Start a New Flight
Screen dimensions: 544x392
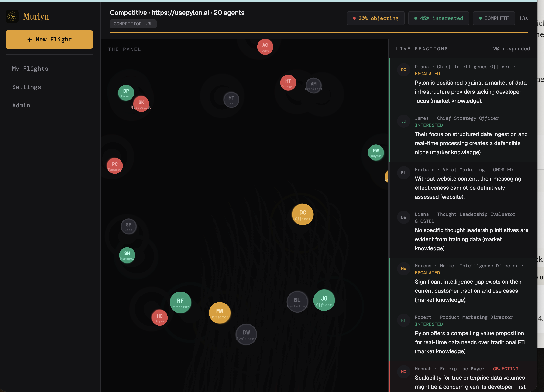click(x=49, y=39)
